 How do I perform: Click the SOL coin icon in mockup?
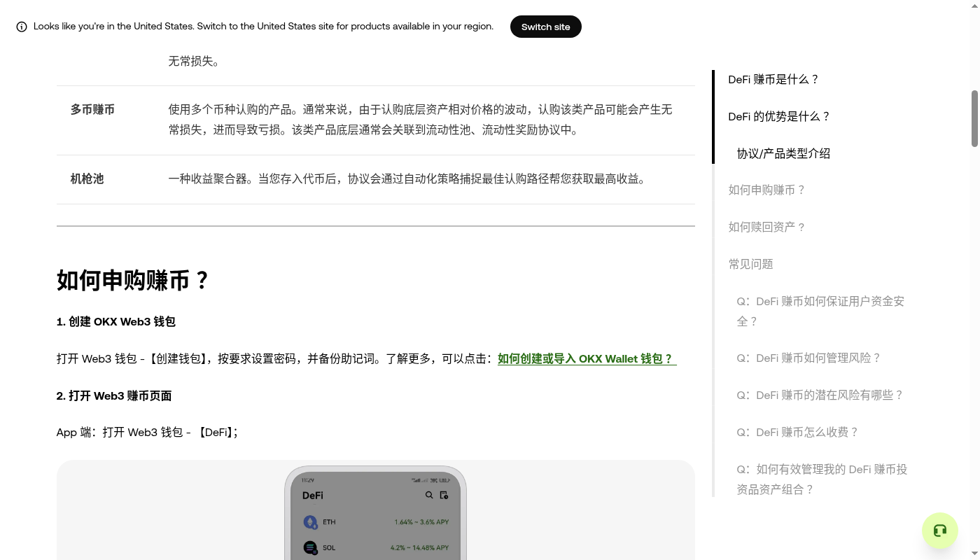coord(310,547)
